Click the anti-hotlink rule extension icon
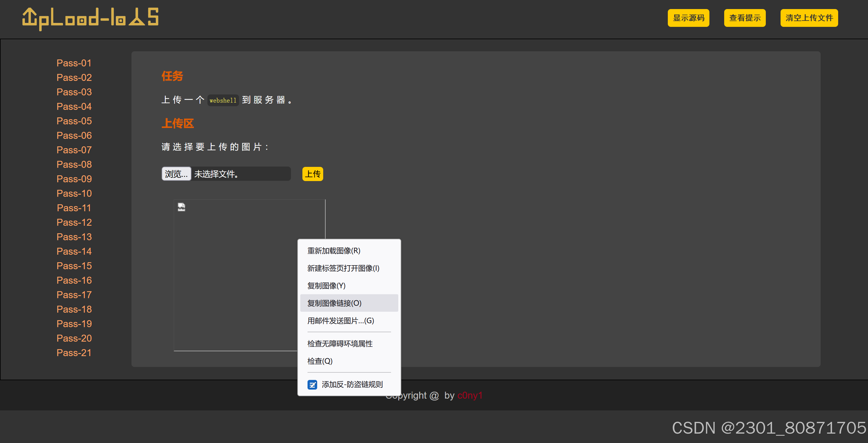 pyautogui.click(x=312, y=384)
